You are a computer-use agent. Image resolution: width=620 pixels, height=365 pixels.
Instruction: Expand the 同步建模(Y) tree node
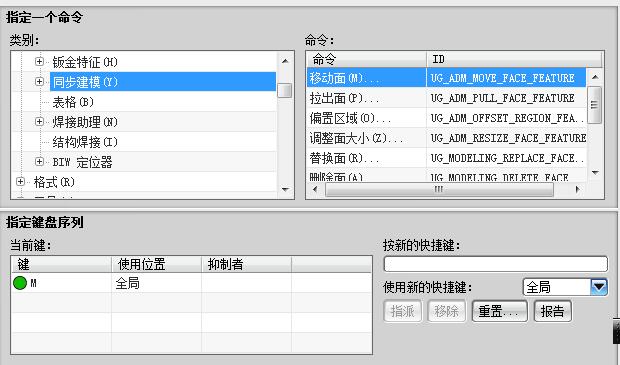click(39, 81)
